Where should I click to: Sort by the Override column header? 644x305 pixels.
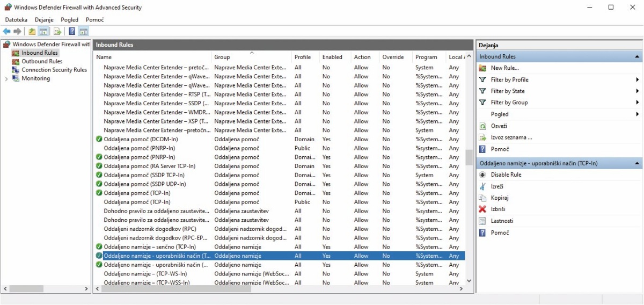coord(396,57)
